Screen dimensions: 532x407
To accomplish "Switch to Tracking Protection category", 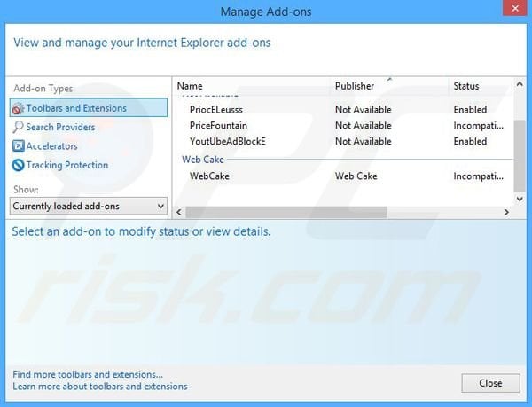I will pos(67,165).
